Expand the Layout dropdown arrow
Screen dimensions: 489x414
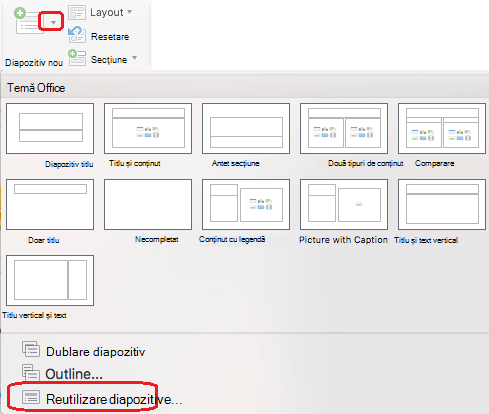130,12
